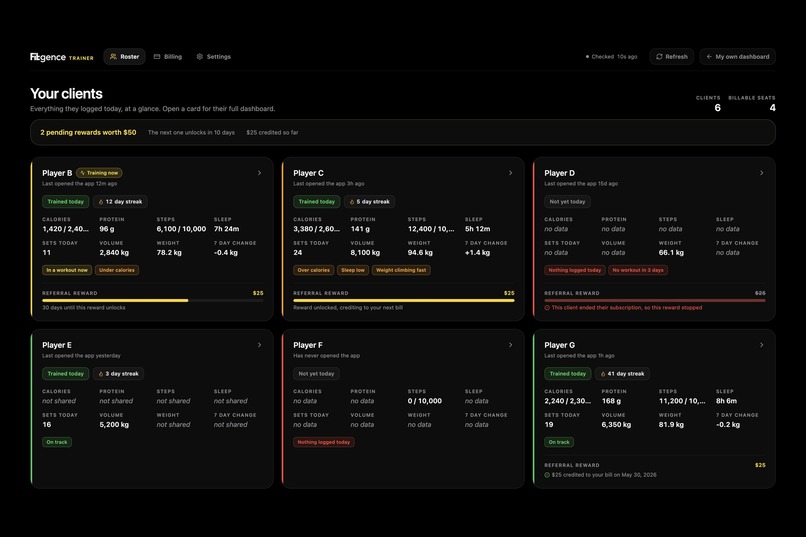Click Player F's Nothing logged today tag

click(324, 442)
